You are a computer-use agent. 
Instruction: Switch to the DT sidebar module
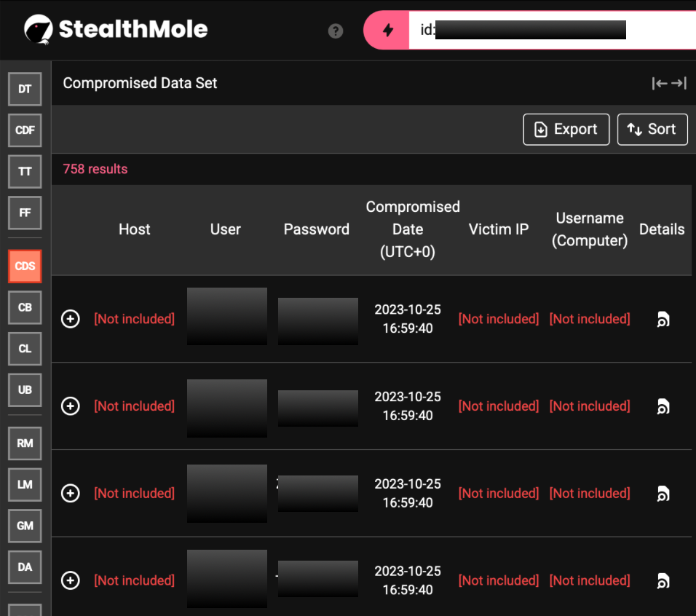[x=25, y=89]
